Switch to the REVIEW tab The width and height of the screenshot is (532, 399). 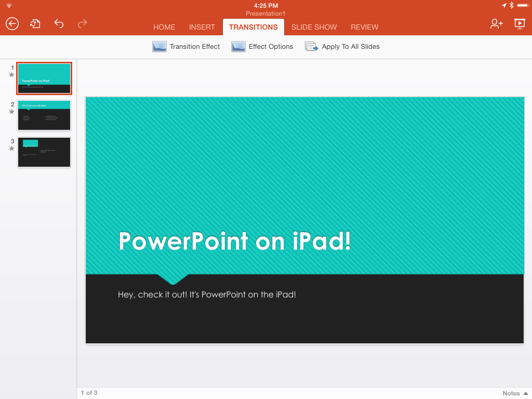[364, 27]
